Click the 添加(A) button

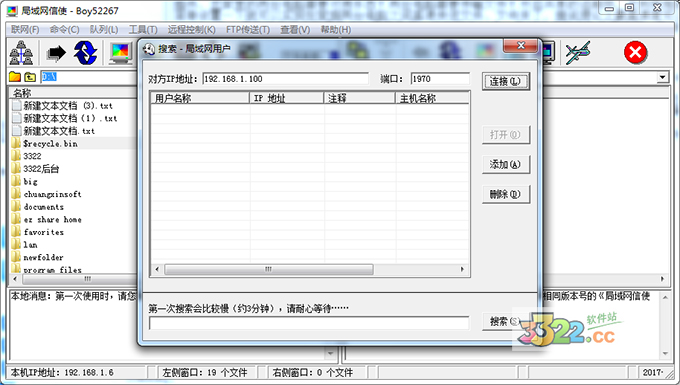(x=506, y=164)
